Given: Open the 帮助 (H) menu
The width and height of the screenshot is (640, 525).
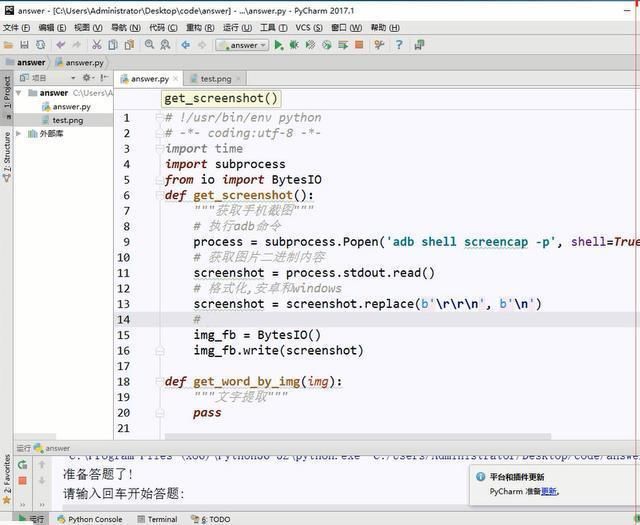Looking at the screenshot, I should (385, 28).
